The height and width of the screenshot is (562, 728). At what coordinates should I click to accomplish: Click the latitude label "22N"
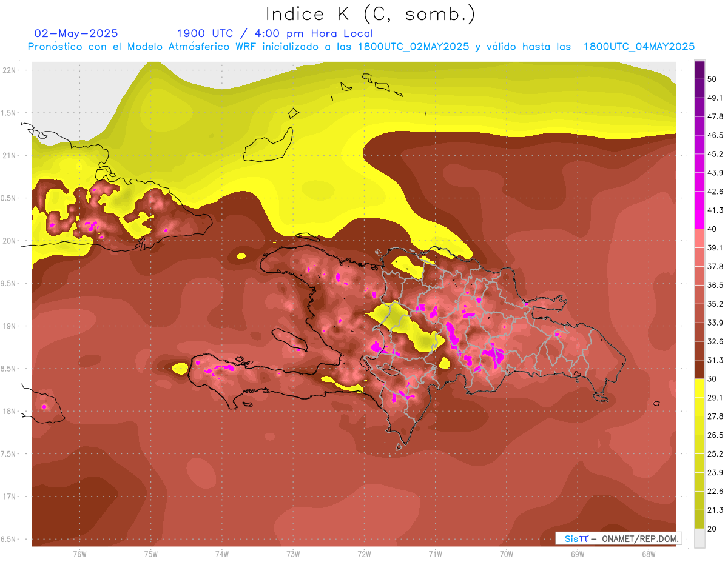[x=10, y=70]
